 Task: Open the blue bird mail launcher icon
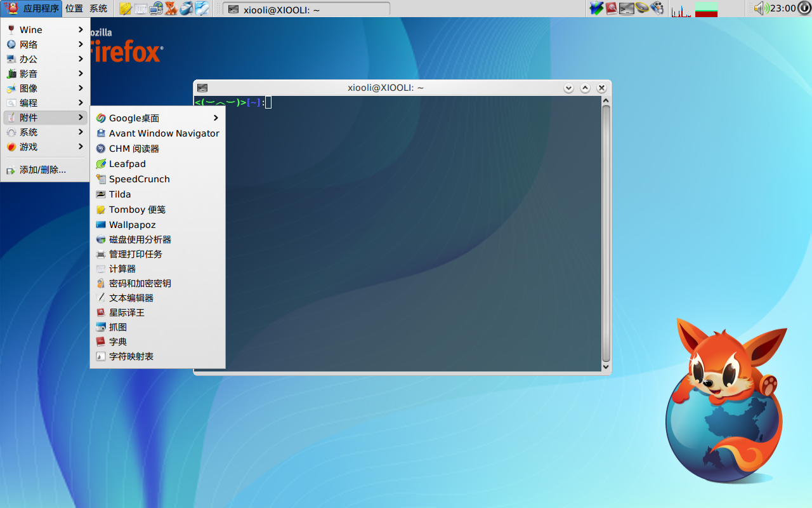click(187, 8)
